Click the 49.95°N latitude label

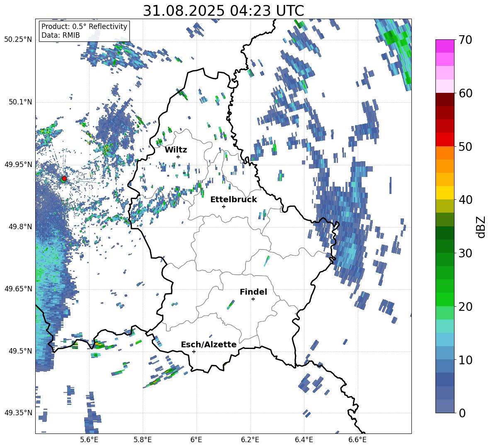click(18, 165)
